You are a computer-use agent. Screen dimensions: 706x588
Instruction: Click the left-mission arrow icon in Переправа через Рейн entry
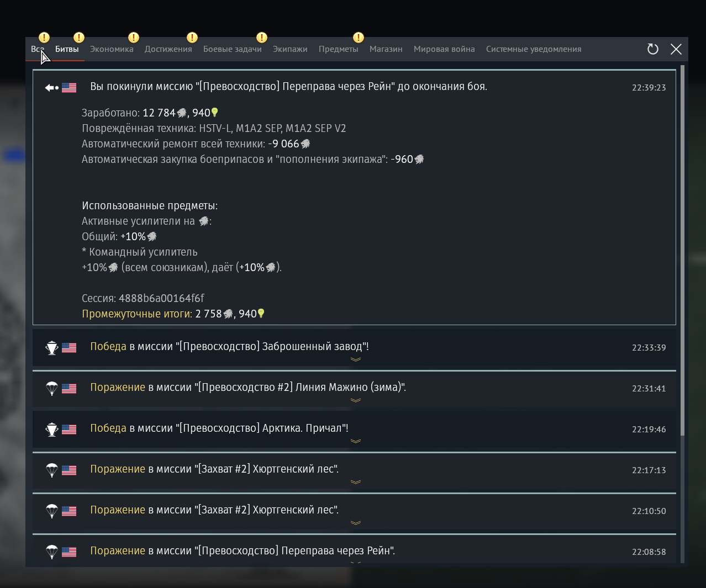tap(52, 87)
